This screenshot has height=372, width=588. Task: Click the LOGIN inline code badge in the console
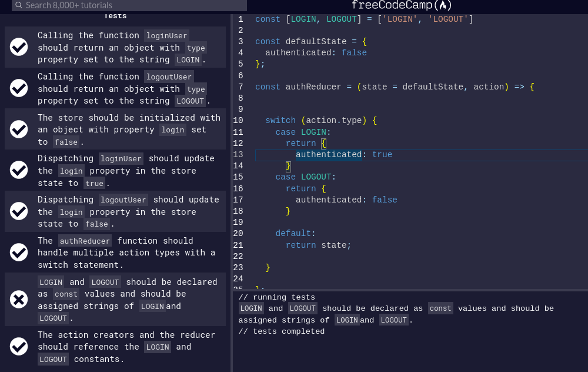pos(250,308)
